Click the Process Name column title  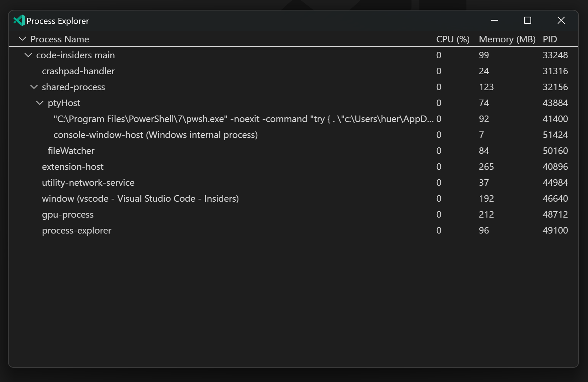(x=59, y=39)
